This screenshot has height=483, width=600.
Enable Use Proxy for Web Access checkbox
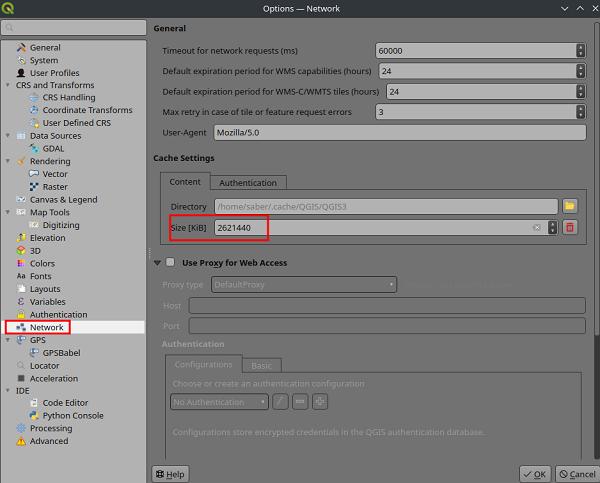pyautogui.click(x=170, y=262)
